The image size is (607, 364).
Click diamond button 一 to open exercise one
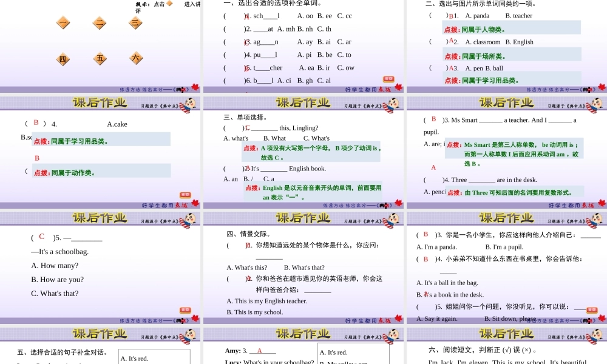point(63,24)
